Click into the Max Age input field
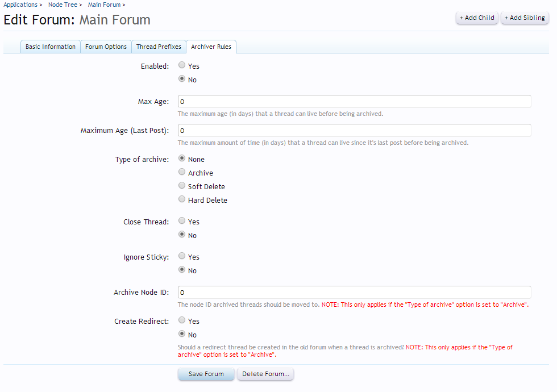Screen dimensions: 557x392 (354, 102)
